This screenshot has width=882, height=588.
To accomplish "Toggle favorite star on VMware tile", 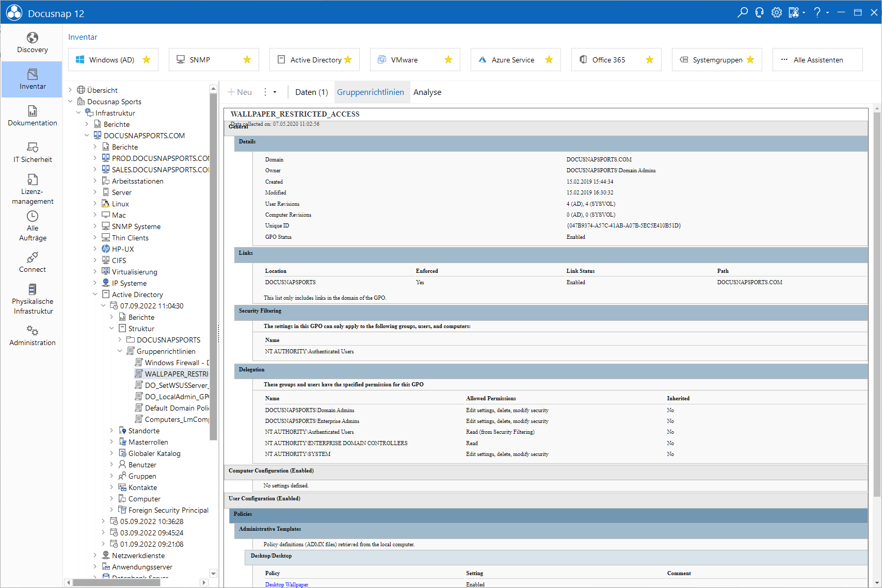I will 448,60.
